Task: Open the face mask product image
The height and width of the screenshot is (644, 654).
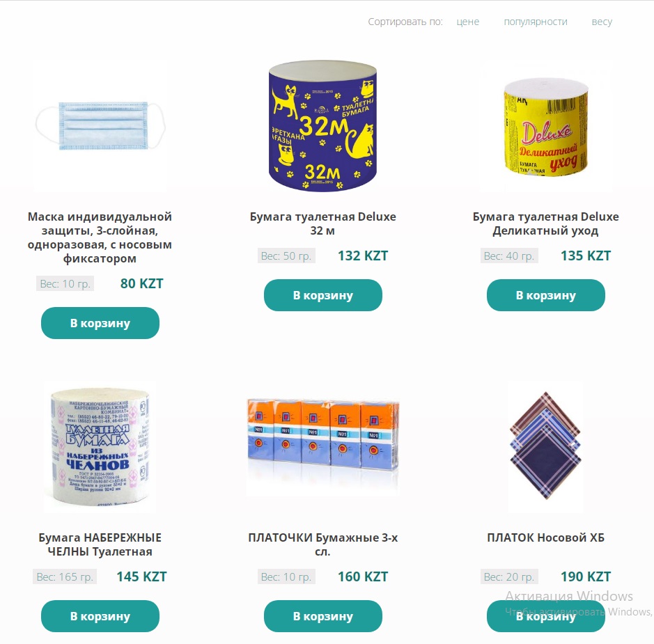Action: pos(100,125)
